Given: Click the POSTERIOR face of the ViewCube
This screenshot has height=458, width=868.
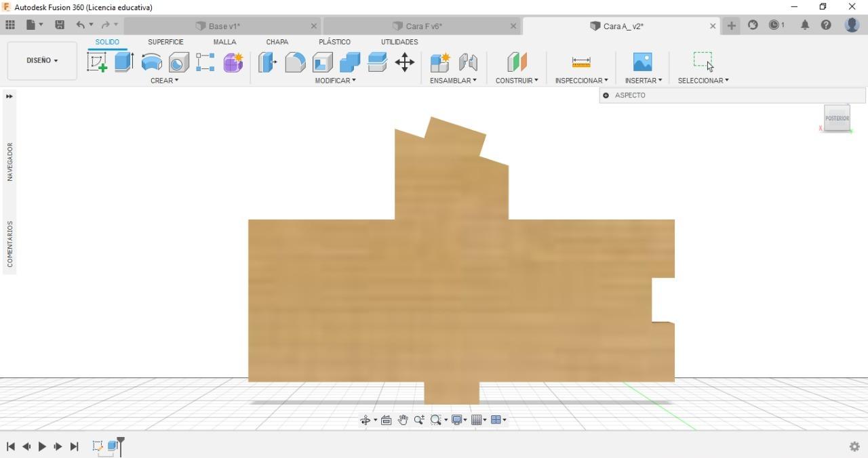Looking at the screenshot, I should (x=837, y=118).
